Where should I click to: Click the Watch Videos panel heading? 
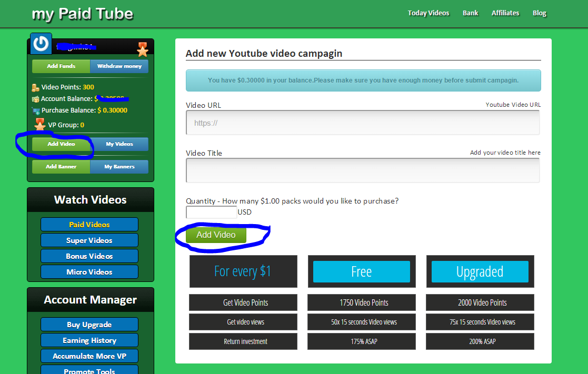tap(91, 200)
